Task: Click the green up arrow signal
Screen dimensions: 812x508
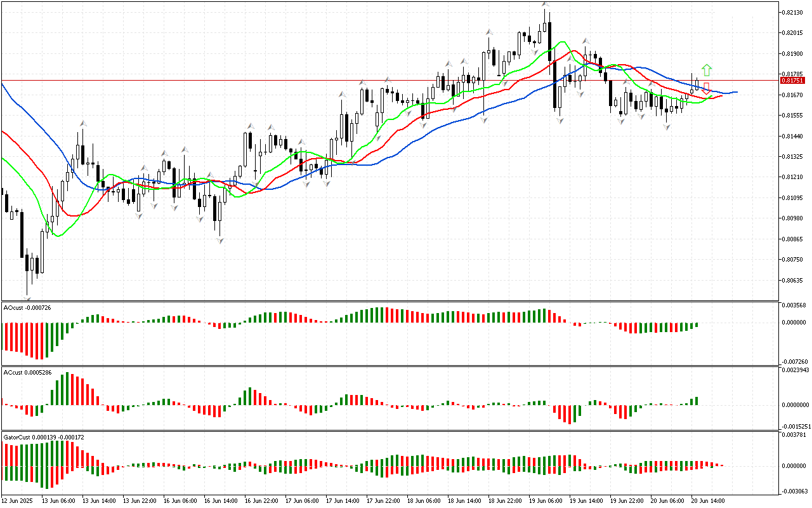Action: 707,70
